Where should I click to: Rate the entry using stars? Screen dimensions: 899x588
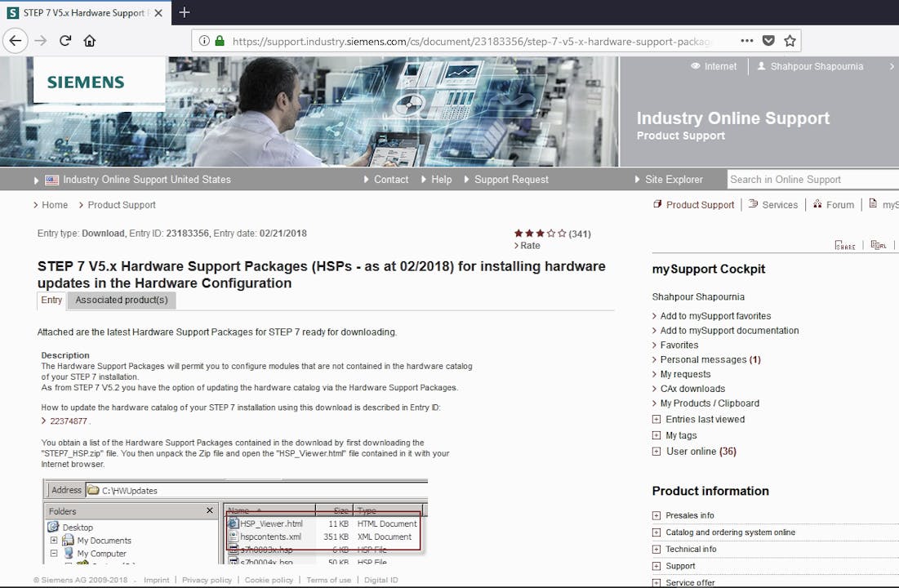(540, 234)
